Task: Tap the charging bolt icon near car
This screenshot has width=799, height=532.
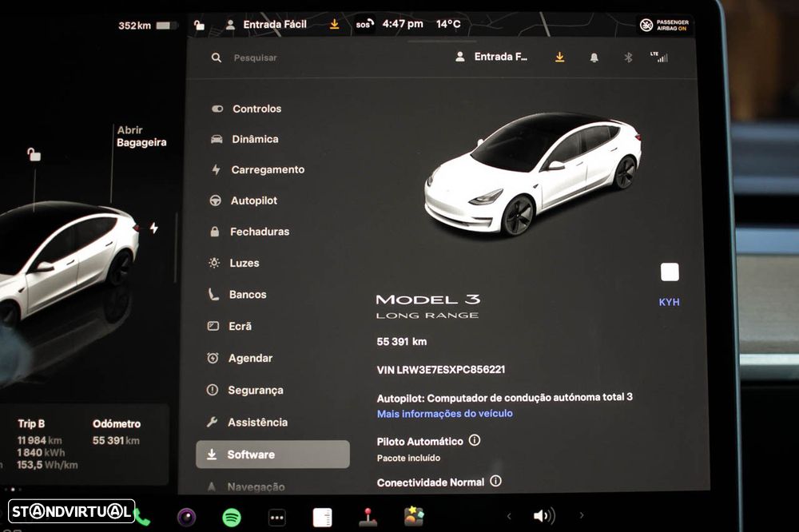Action: (154, 228)
